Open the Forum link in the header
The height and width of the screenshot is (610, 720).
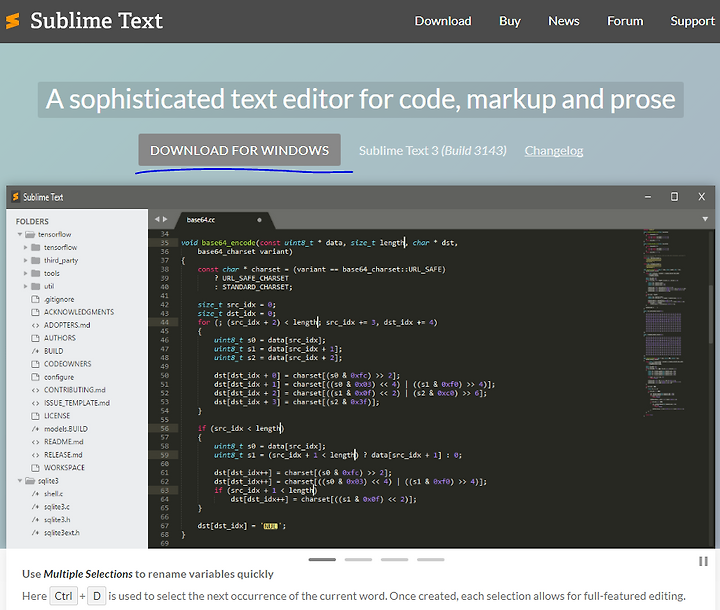click(625, 21)
